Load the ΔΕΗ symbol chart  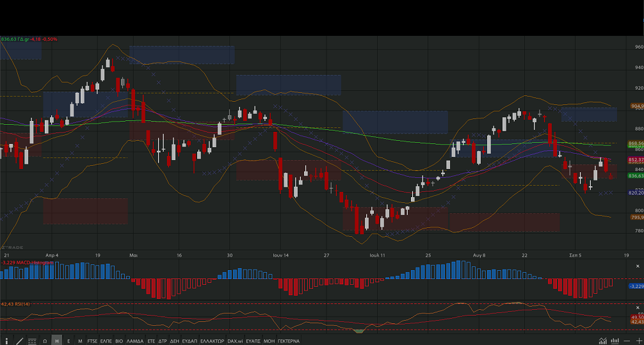tap(175, 341)
